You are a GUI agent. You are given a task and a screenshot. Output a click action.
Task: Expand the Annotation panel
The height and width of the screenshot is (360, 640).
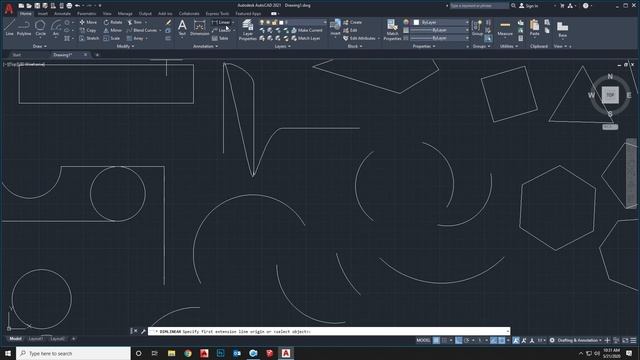[205, 46]
